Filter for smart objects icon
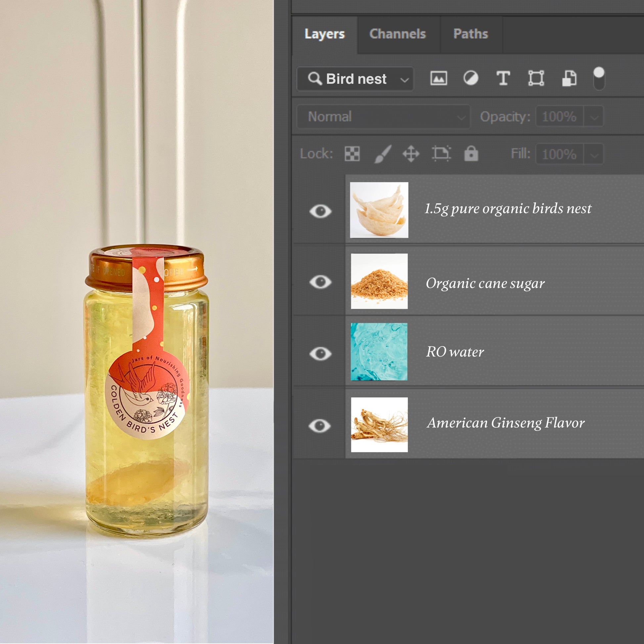This screenshot has height=644, width=644. [569, 78]
